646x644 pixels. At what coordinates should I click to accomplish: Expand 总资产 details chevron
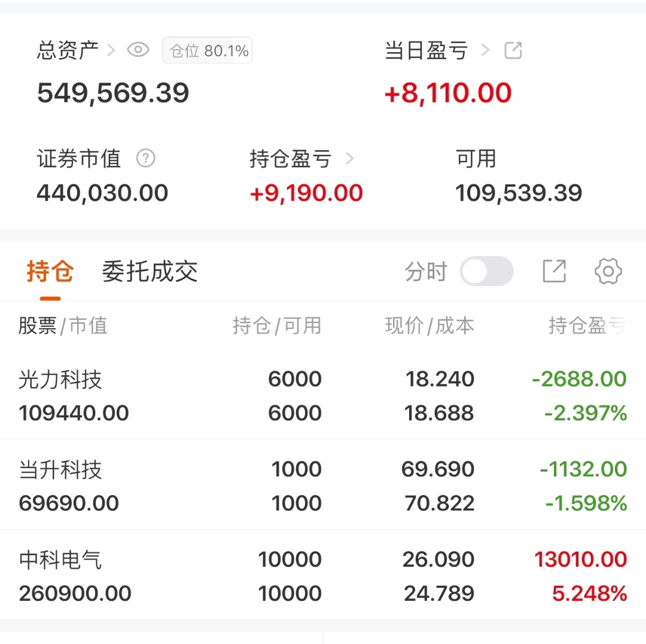click(111, 50)
